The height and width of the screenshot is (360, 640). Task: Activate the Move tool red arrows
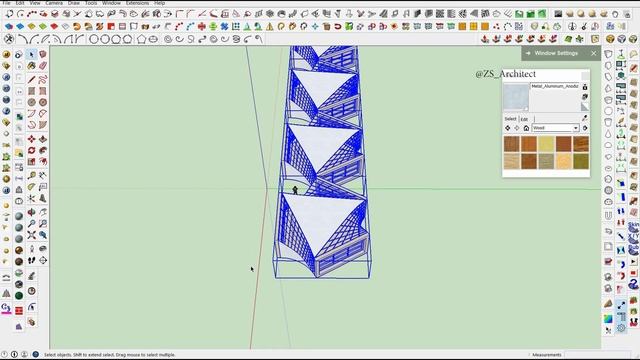pos(31,140)
